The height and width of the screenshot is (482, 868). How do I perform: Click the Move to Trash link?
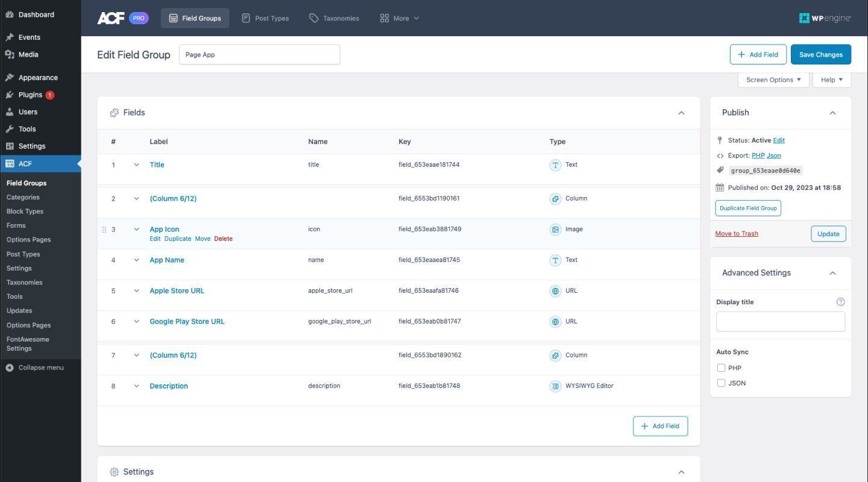coord(736,233)
